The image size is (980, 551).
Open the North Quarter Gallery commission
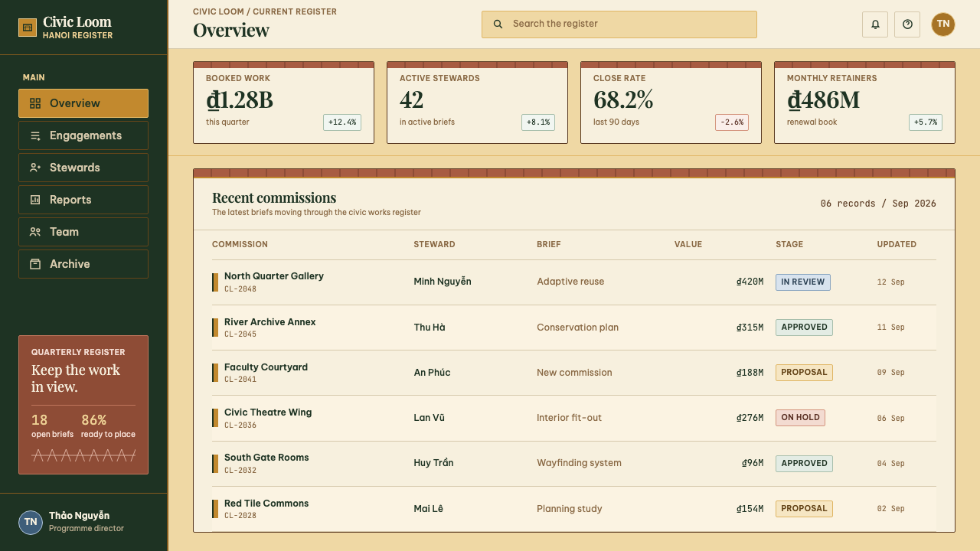(x=273, y=276)
